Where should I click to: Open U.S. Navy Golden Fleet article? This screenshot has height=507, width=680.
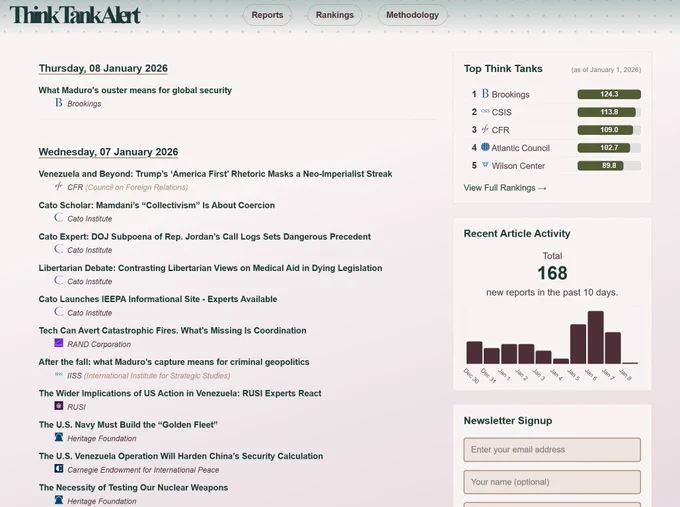click(x=128, y=425)
